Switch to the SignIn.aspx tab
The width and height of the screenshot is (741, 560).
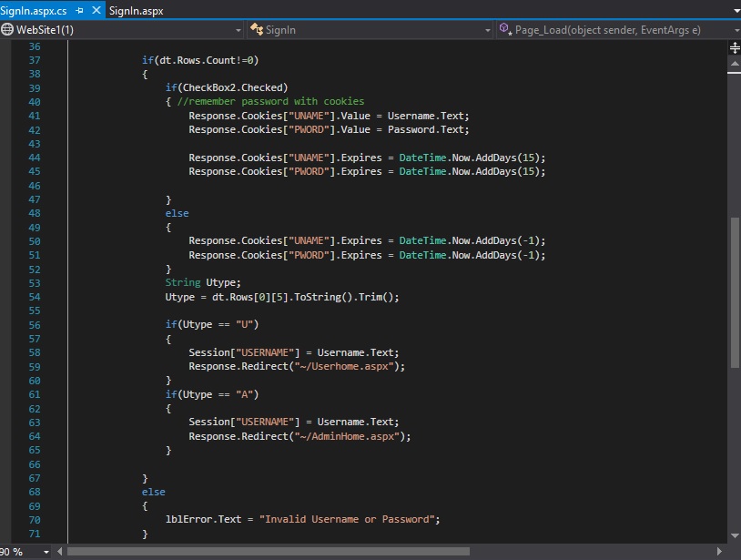(x=135, y=11)
